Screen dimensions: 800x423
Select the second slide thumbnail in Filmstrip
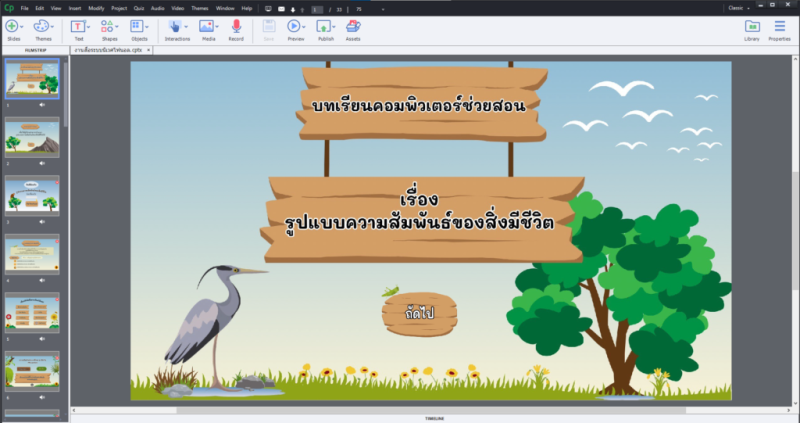32,137
